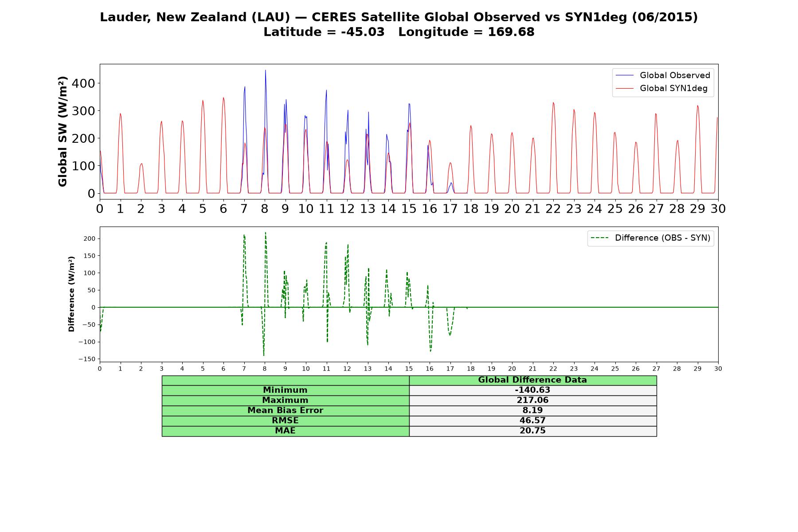Image resolution: width=798 pixels, height=532 pixels.
Task: Click day 8 tick on upper chart
Action: (265, 209)
